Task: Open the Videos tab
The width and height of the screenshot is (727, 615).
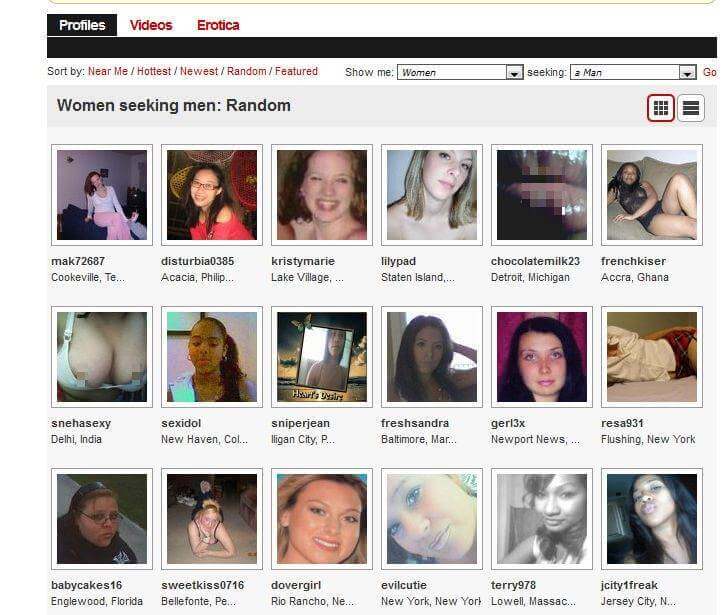Action: click(x=151, y=25)
